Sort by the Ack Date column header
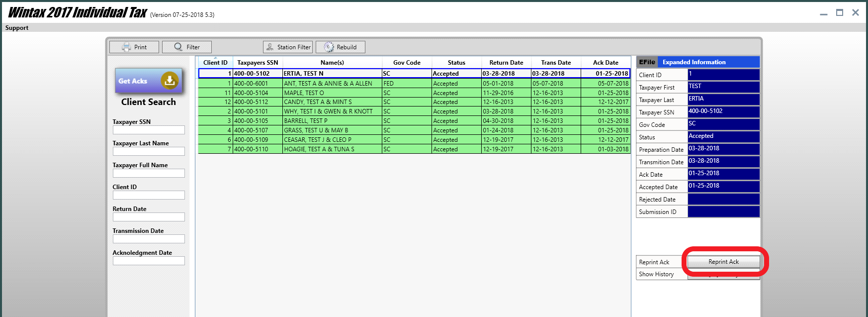Screen dimensions: 868x317 click(x=606, y=63)
